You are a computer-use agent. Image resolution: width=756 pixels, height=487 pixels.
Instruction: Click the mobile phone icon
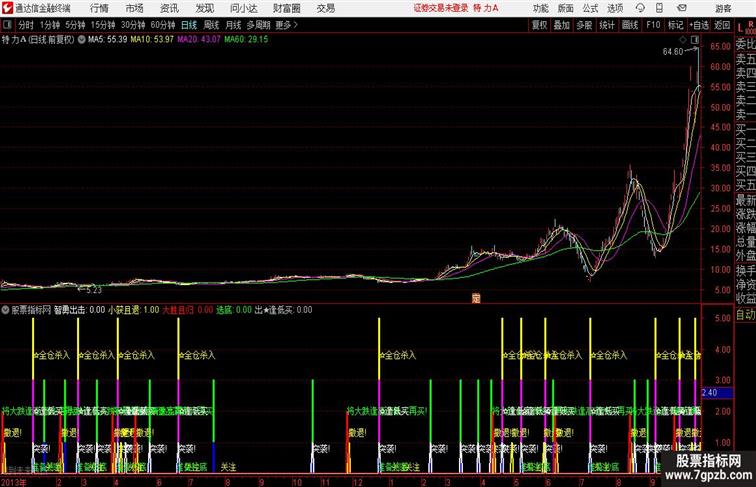coord(659,8)
